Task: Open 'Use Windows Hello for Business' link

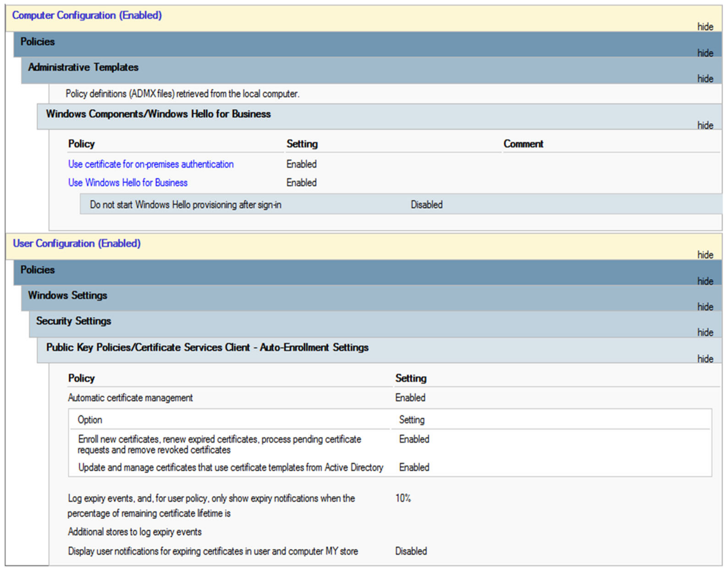Action: (128, 182)
